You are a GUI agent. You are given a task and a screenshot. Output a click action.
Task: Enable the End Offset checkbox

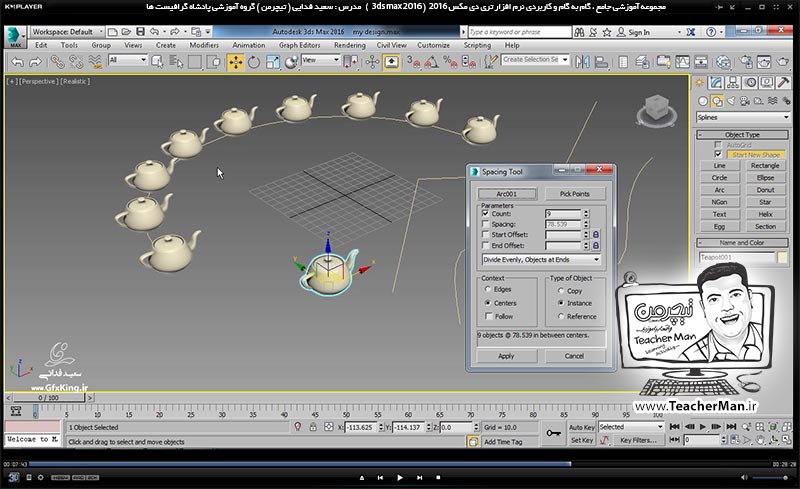pyautogui.click(x=486, y=246)
